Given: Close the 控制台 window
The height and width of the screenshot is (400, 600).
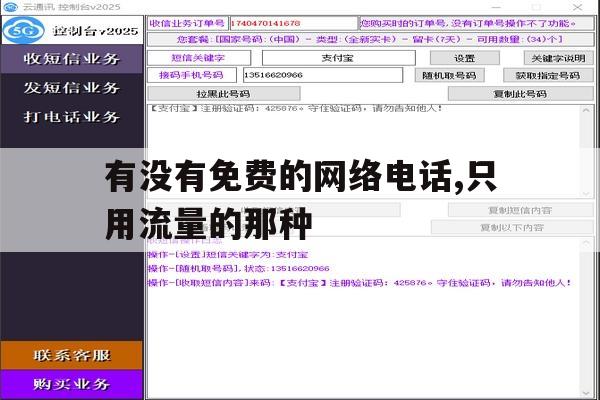Looking at the screenshot, I should [577, 7].
